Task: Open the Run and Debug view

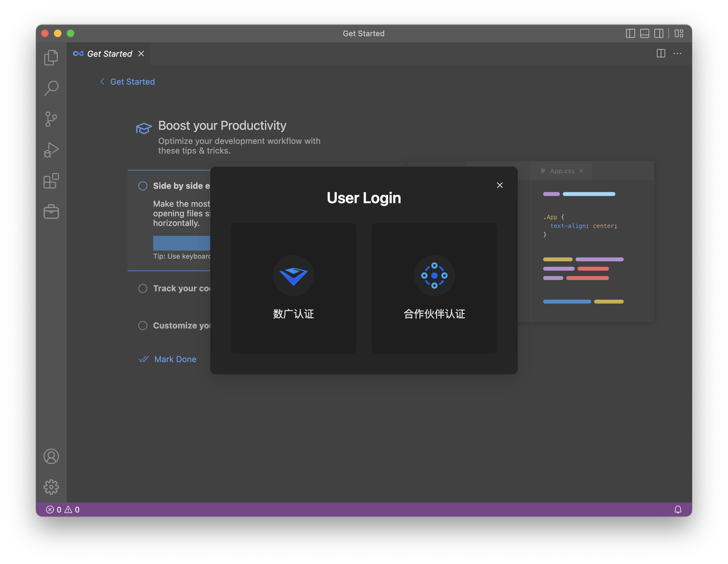Action: [51, 150]
